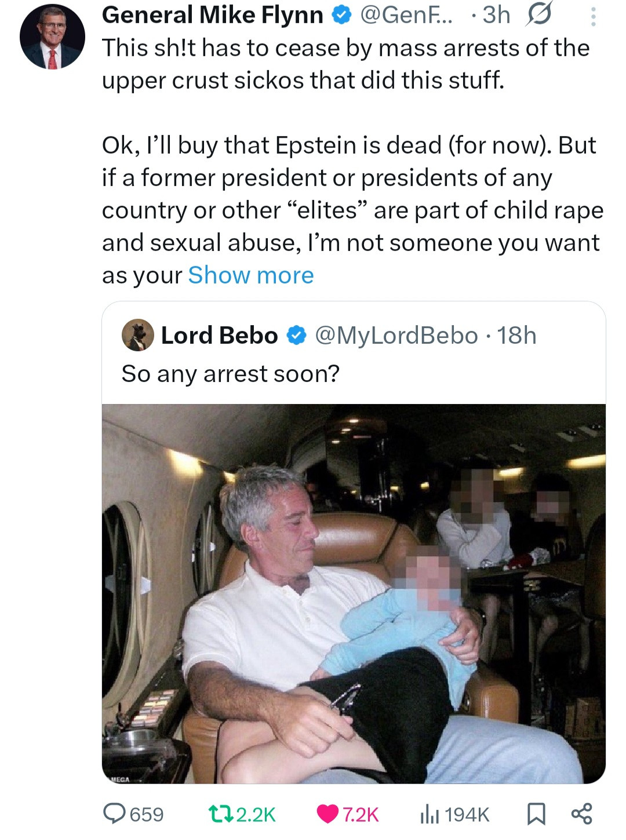Click the 3h timestamp of the post

pyautogui.click(x=496, y=16)
